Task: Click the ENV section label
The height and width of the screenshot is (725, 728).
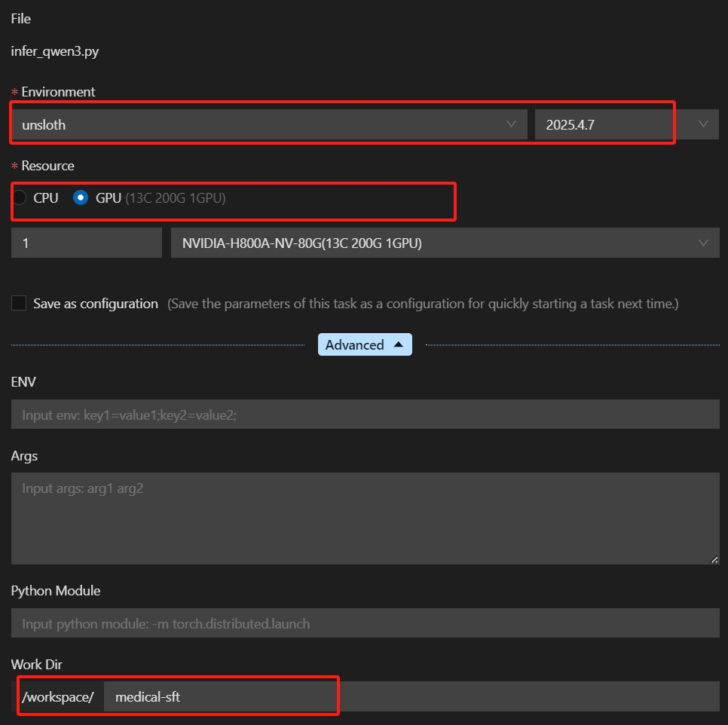Action: [x=23, y=382]
